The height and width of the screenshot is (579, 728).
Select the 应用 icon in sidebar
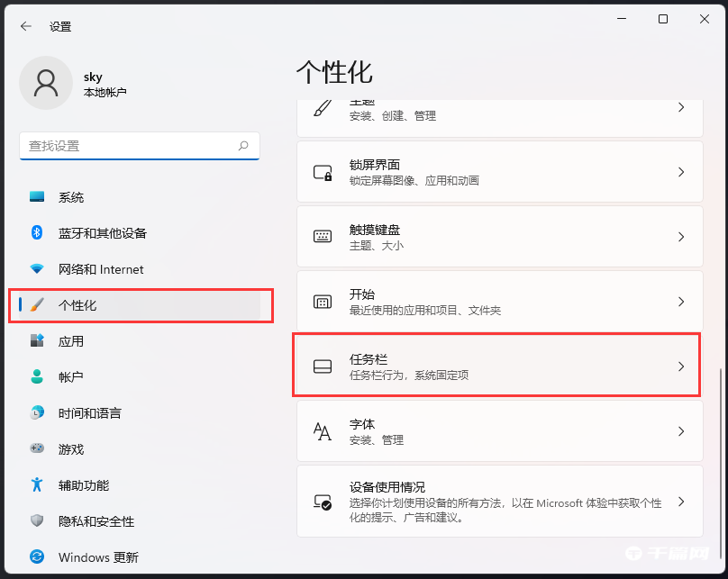[x=37, y=341]
